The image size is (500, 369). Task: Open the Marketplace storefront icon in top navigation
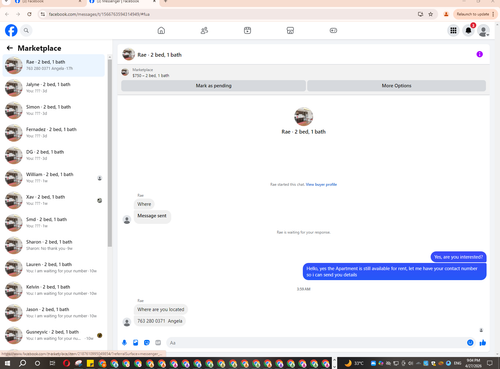tap(290, 31)
